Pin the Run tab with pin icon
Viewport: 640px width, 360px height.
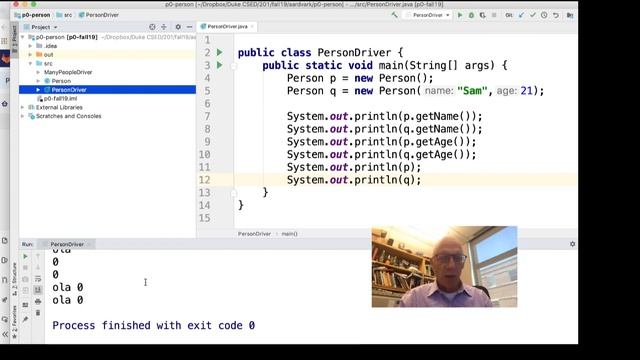pyautogui.click(x=25, y=319)
